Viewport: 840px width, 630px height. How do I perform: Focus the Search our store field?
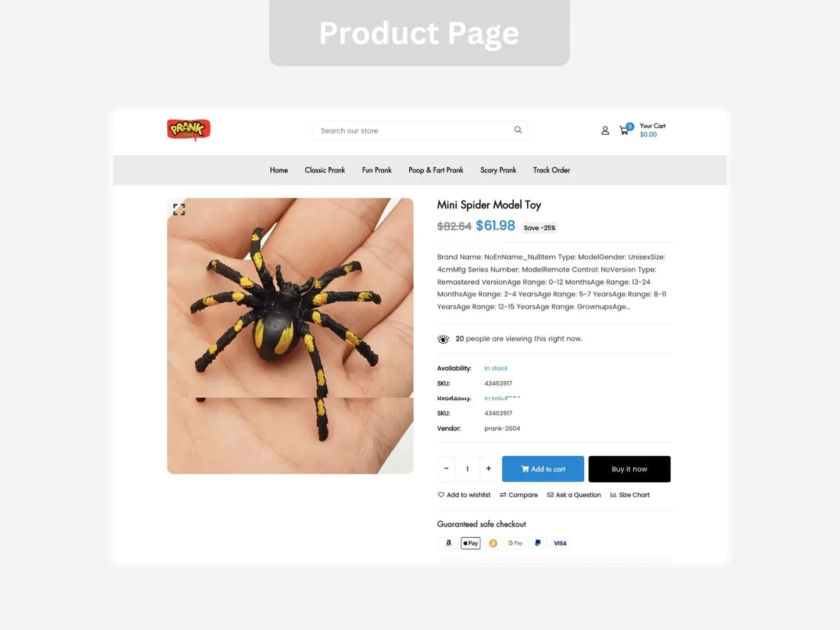click(x=420, y=131)
